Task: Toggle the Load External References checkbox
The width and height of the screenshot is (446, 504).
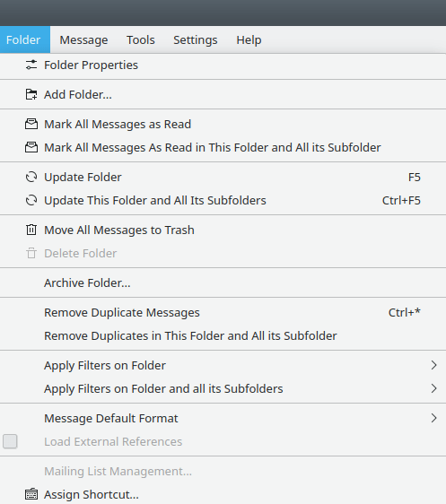Action: coord(10,441)
